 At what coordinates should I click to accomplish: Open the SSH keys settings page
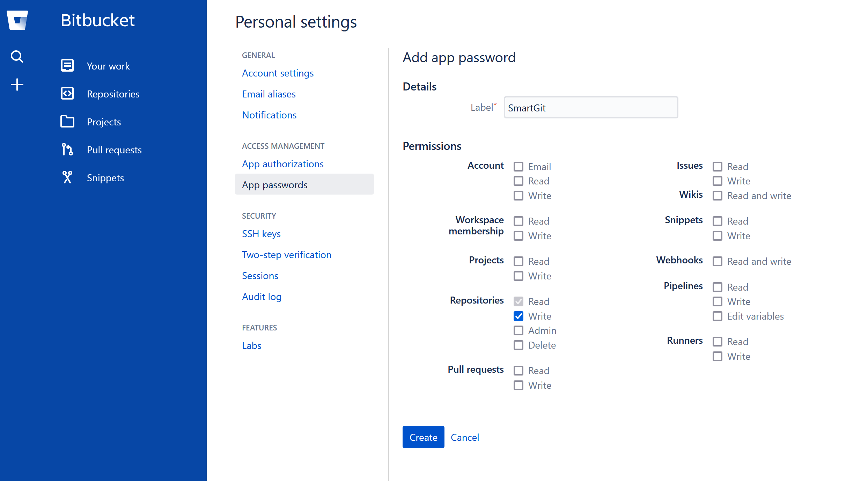pyautogui.click(x=261, y=233)
